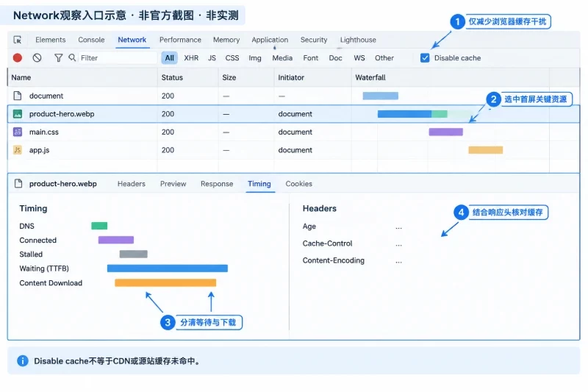
Task: Click the document row waterfall bar
Action: coord(380,96)
